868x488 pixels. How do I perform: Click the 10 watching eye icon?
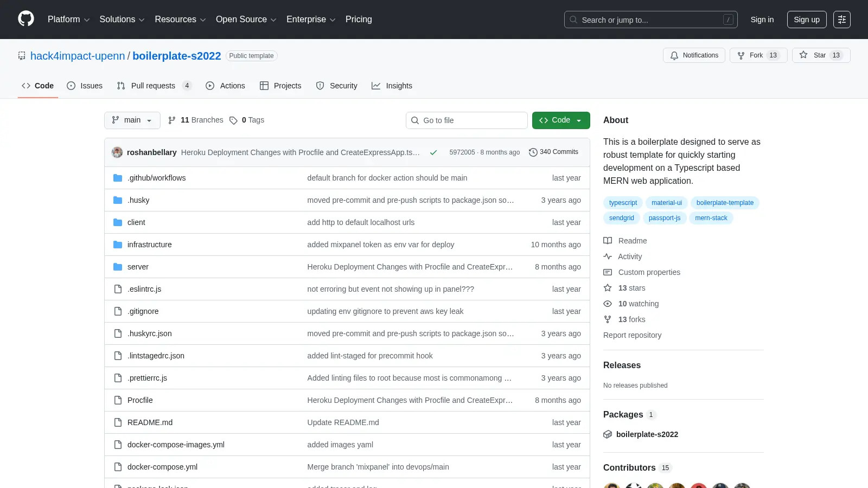(608, 304)
